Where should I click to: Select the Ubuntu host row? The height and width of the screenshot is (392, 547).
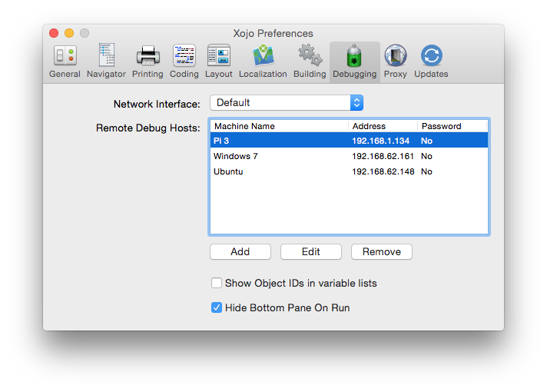click(349, 171)
